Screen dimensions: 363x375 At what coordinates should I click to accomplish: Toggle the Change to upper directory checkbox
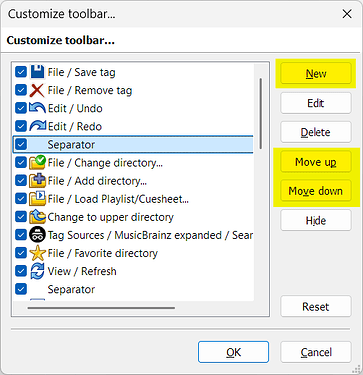coord(21,217)
